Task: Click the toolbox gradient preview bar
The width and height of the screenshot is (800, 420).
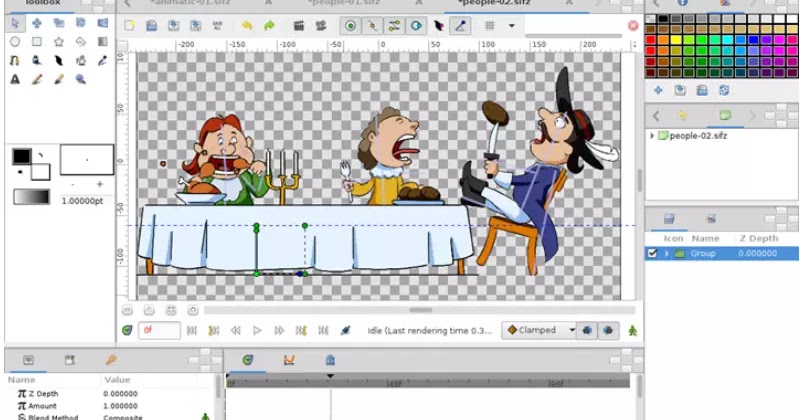Action: (x=32, y=197)
